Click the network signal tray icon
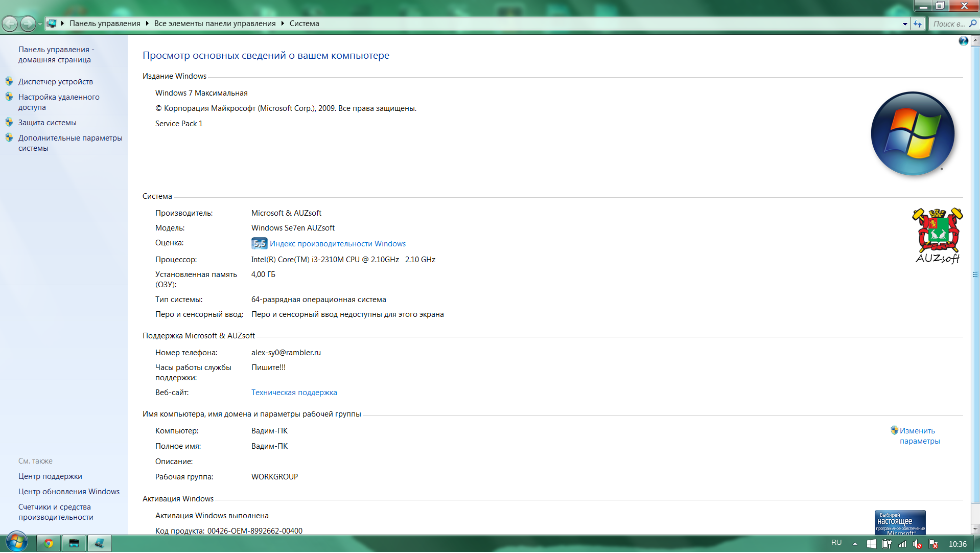Image resolution: width=980 pixels, height=553 pixels. point(902,544)
